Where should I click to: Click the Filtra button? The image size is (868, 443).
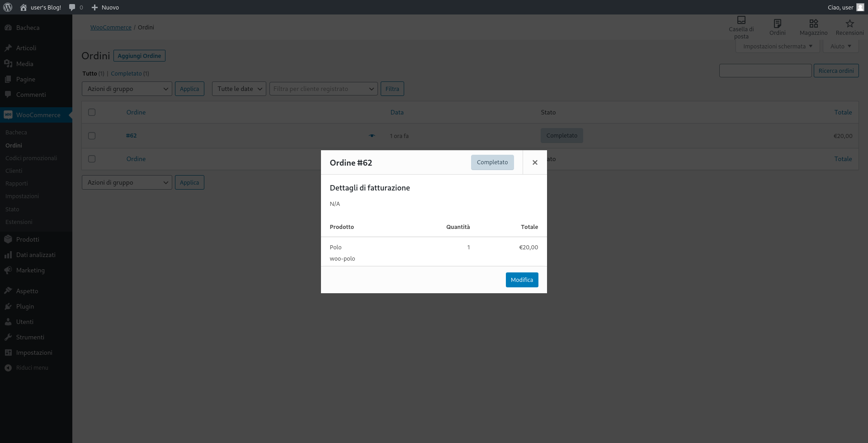[392, 89]
